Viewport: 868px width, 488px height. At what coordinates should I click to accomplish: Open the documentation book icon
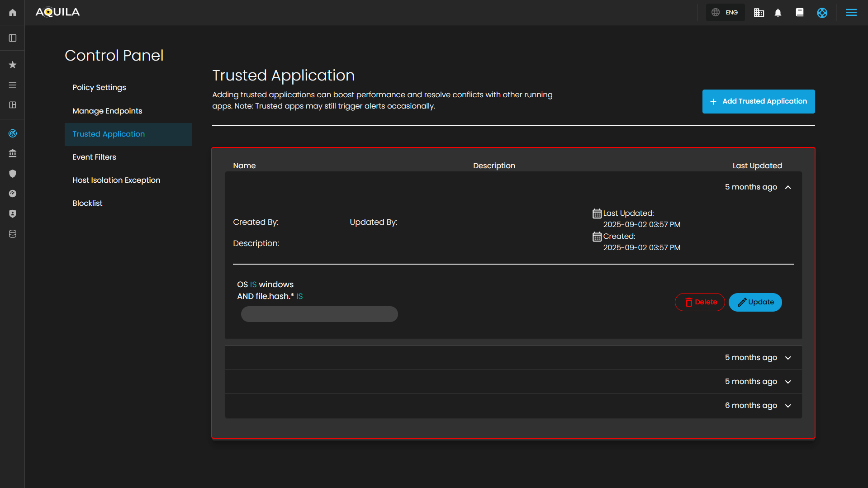point(799,12)
